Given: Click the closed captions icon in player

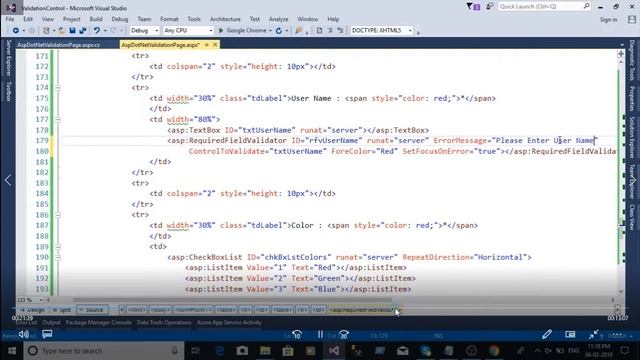Looking at the screenshot, I should tap(47, 335).
